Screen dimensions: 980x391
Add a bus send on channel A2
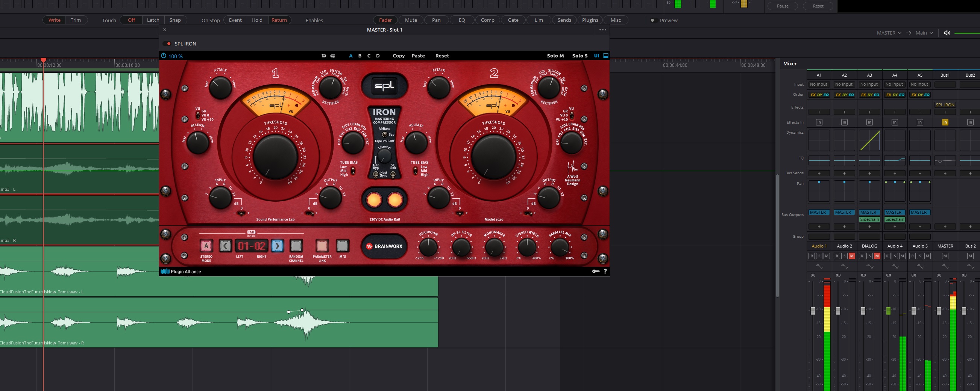click(x=844, y=173)
